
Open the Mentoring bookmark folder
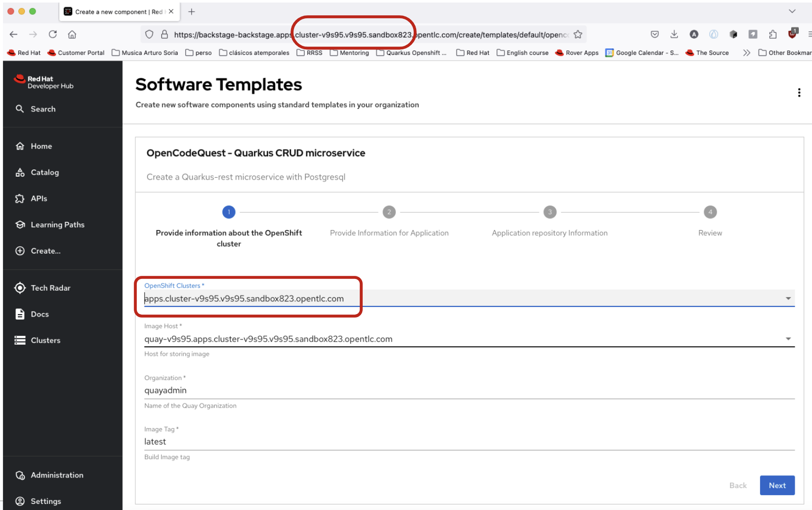350,53
